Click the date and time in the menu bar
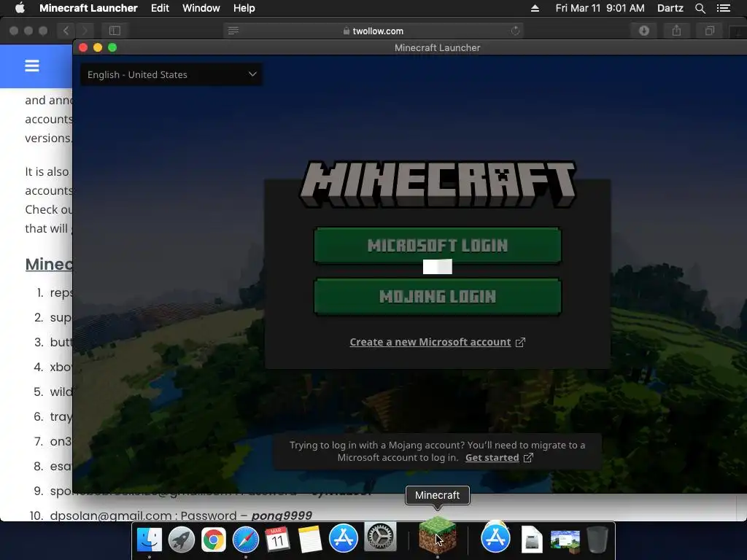This screenshot has width=747, height=560. pyautogui.click(x=600, y=8)
